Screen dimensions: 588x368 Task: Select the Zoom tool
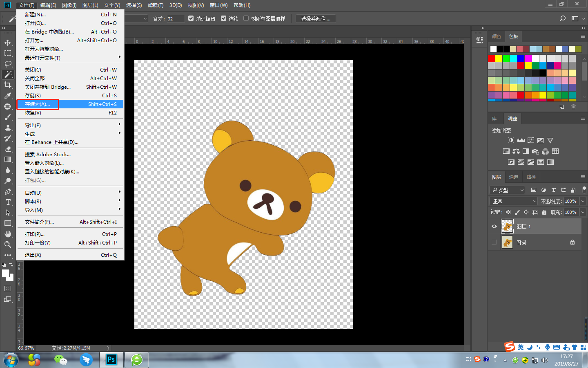click(8, 244)
